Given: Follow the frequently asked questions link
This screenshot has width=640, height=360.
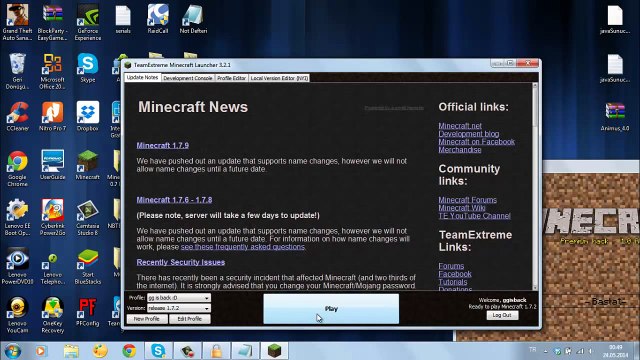Looking at the screenshot, I should [243, 247].
